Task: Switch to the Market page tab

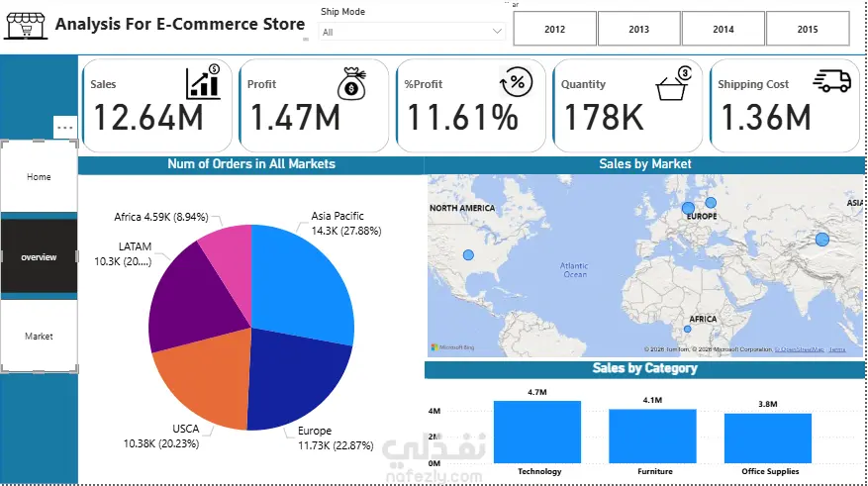Action: 39,336
